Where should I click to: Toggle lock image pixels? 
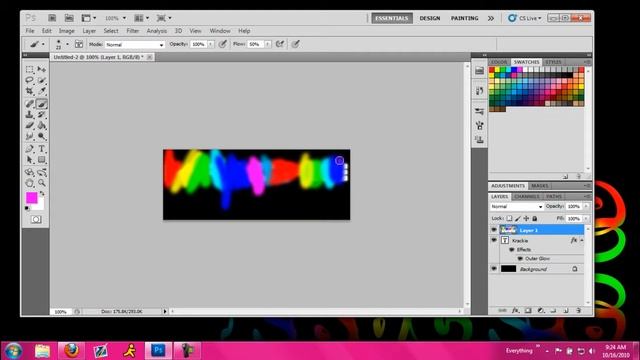(x=518, y=218)
